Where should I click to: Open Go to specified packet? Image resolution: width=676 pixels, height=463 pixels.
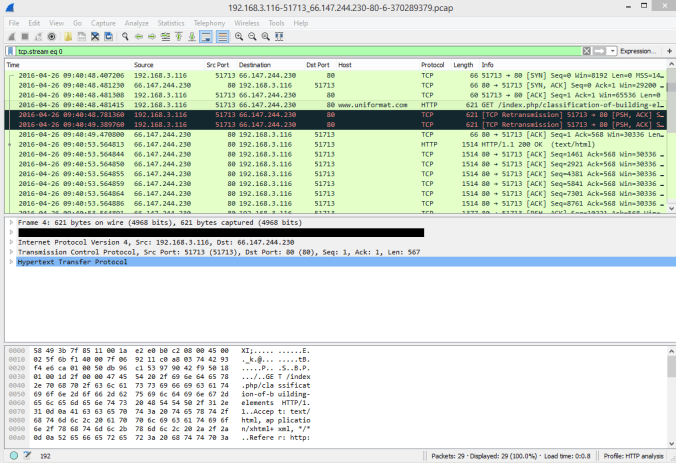(x=165, y=37)
